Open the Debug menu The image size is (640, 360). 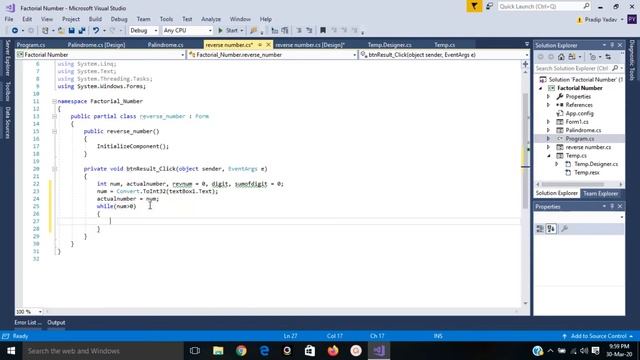[119, 19]
